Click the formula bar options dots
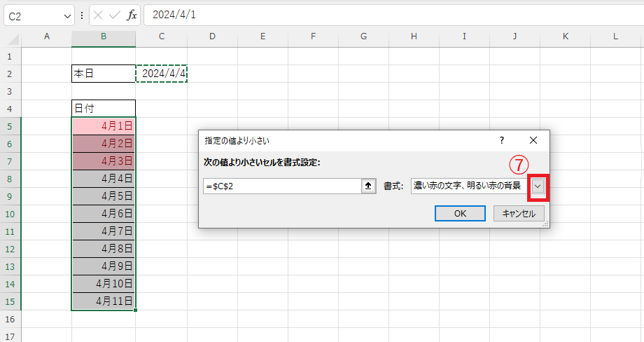644x342 pixels. click(x=82, y=15)
